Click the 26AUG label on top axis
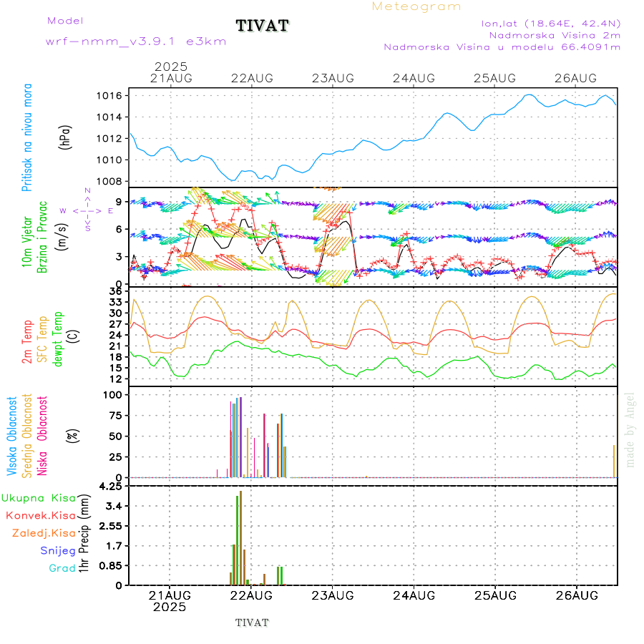Screen dimensions: 644x644 click(576, 78)
